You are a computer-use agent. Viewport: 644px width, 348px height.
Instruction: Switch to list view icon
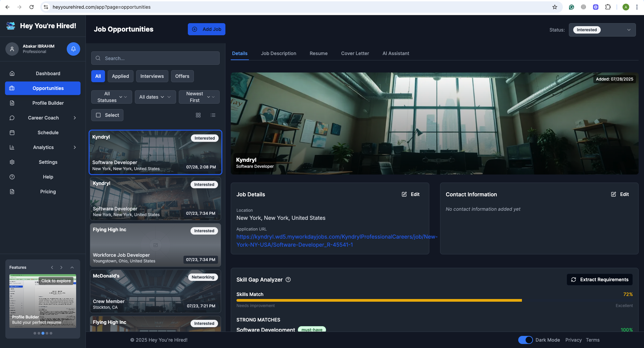click(x=213, y=115)
